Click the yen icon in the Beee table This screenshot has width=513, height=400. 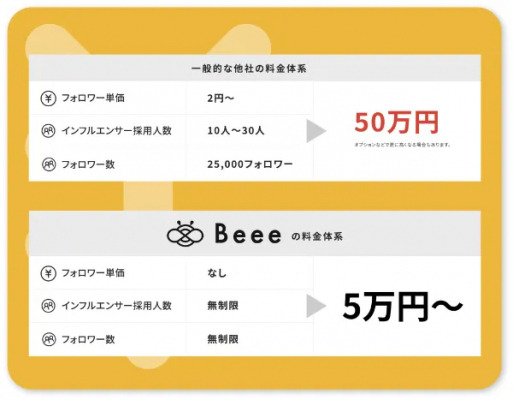click(x=48, y=273)
